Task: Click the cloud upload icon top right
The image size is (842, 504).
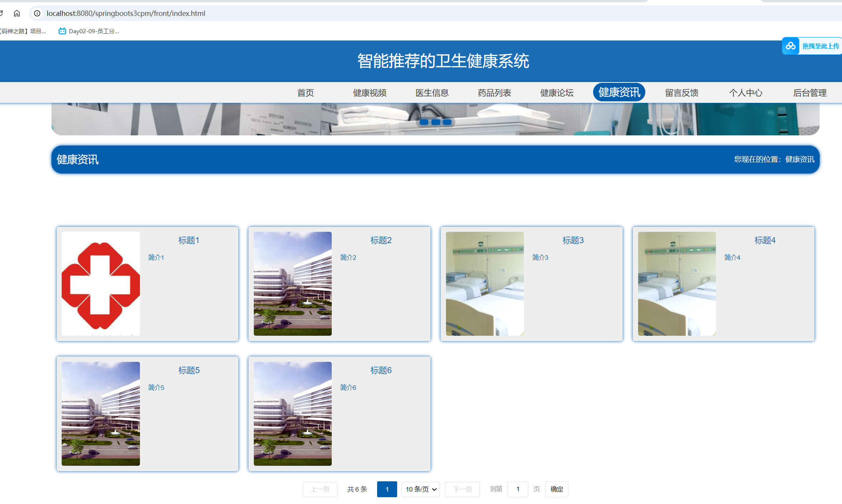Action: pyautogui.click(x=791, y=46)
